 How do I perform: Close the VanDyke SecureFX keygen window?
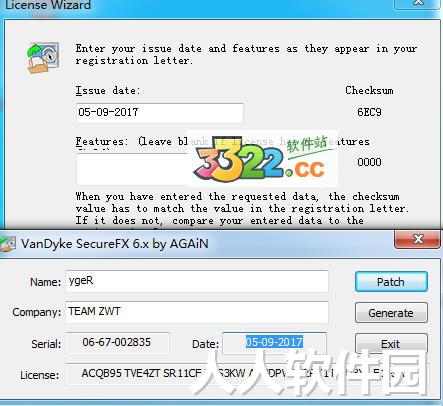point(417,239)
